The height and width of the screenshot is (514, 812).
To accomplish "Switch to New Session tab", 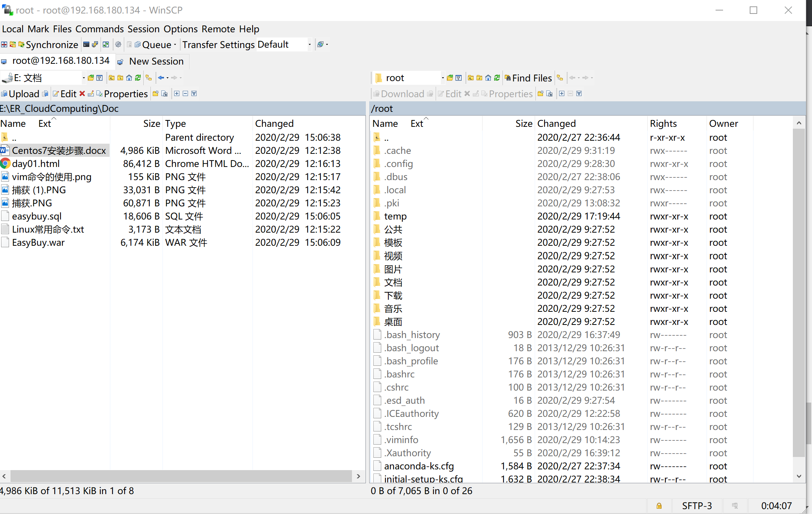I will [x=152, y=61].
